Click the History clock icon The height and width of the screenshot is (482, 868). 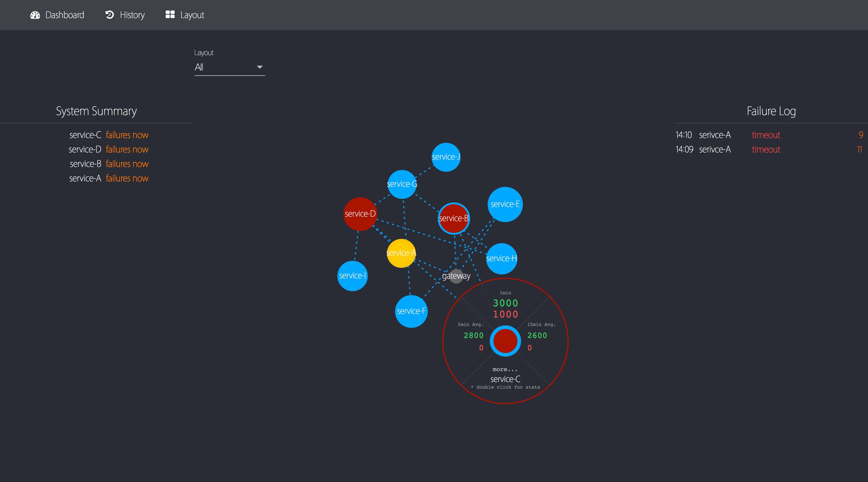tap(109, 15)
